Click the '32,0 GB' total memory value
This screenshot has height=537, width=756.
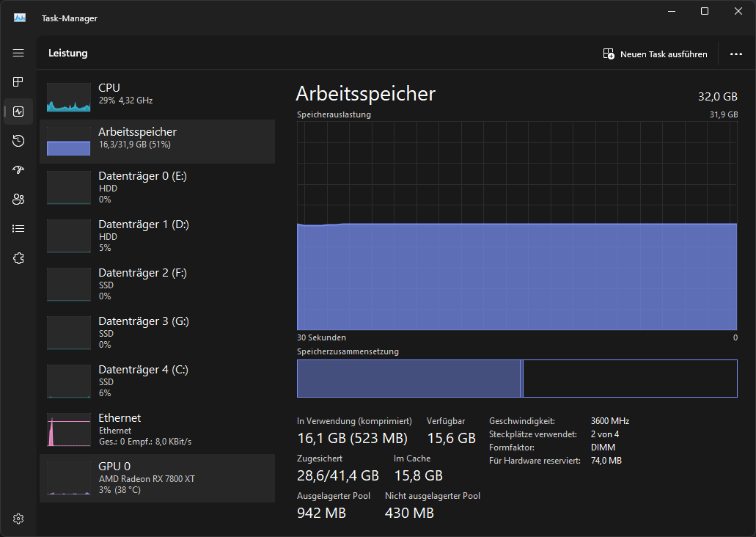pyautogui.click(x=717, y=97)
